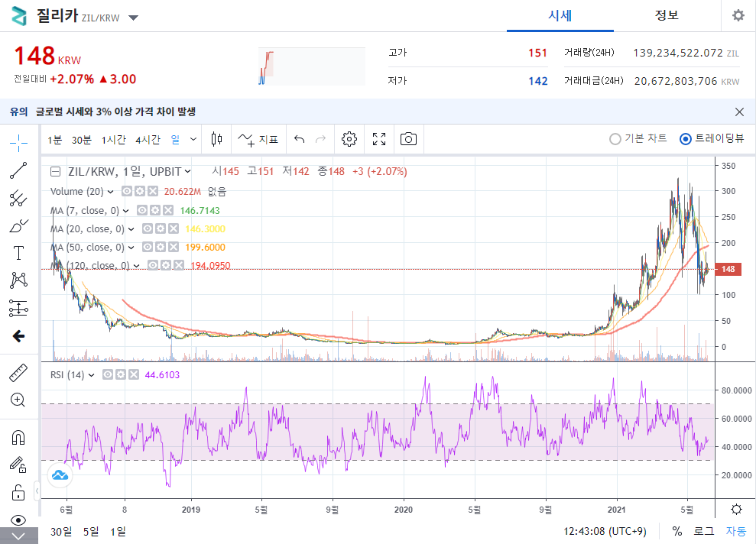Set date range to 5일
This screenshot has height=544, width=756.
click(91, 532)
